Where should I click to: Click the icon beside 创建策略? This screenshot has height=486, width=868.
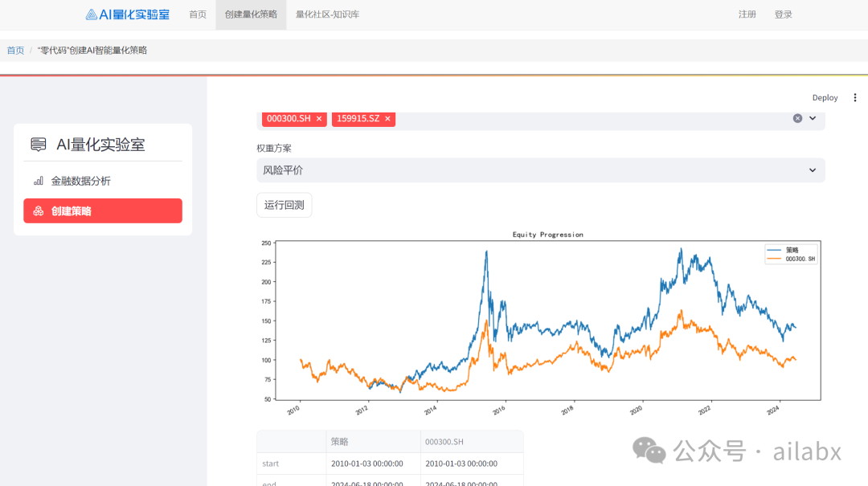pyautogui.click(x=39, y=211)
